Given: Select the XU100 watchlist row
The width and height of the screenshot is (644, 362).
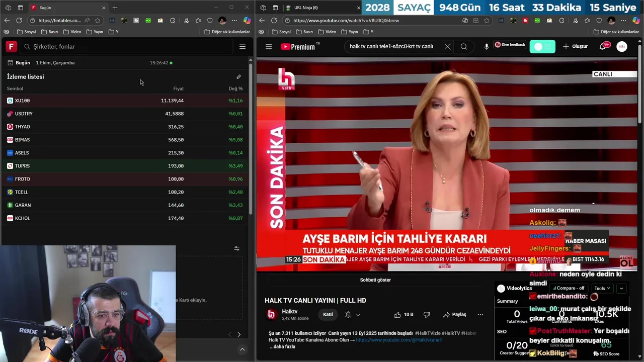Looking at the screenshot, I should click(125, 101).
